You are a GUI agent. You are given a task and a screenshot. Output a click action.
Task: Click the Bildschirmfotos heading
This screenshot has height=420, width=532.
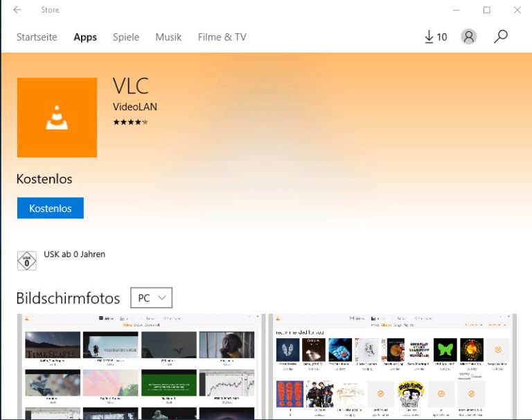coord(68,298)
